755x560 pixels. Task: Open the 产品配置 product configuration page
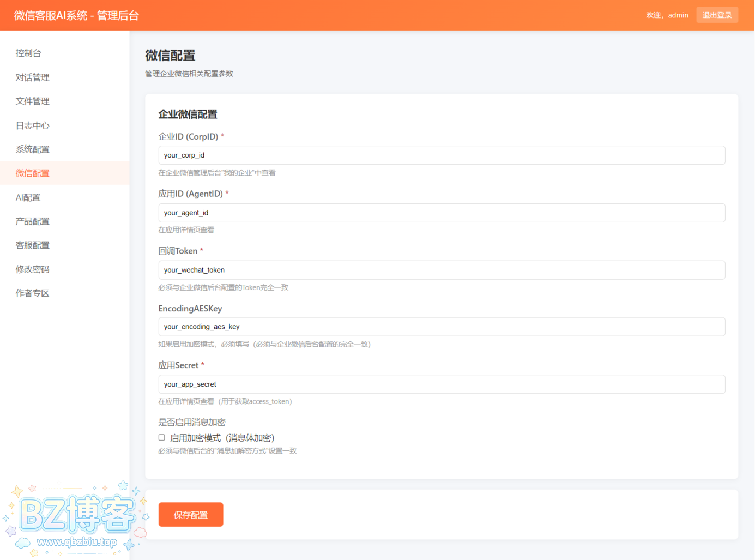click(x=32, y=221)
